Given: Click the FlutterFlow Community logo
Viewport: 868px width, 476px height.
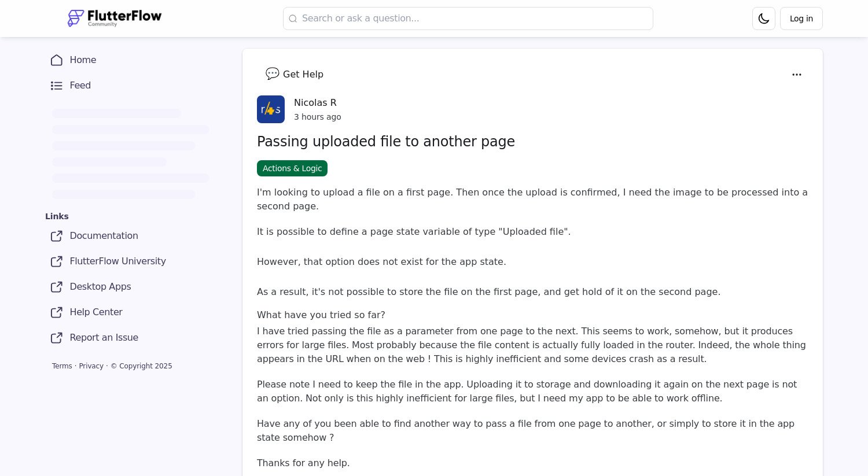Looking at the screenshot, I should (114, 18).
